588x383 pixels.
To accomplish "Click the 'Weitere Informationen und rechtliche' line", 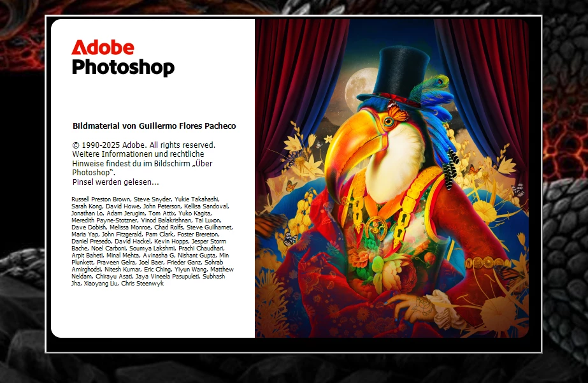I will click(138, 154).
